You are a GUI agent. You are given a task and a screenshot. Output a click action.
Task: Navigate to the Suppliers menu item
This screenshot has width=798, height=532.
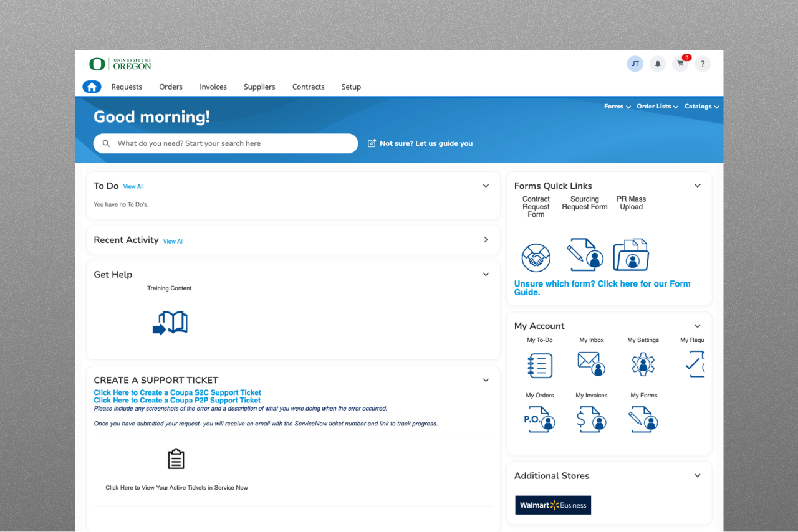[259, 87]
